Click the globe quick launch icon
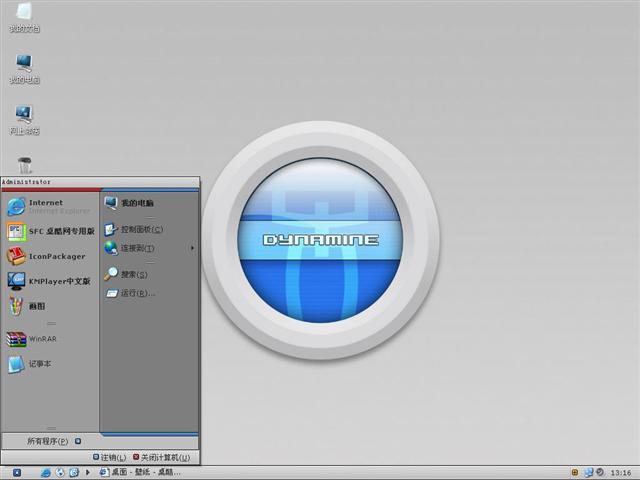Screen dimensions: 640x480 (x=60, y=473)
